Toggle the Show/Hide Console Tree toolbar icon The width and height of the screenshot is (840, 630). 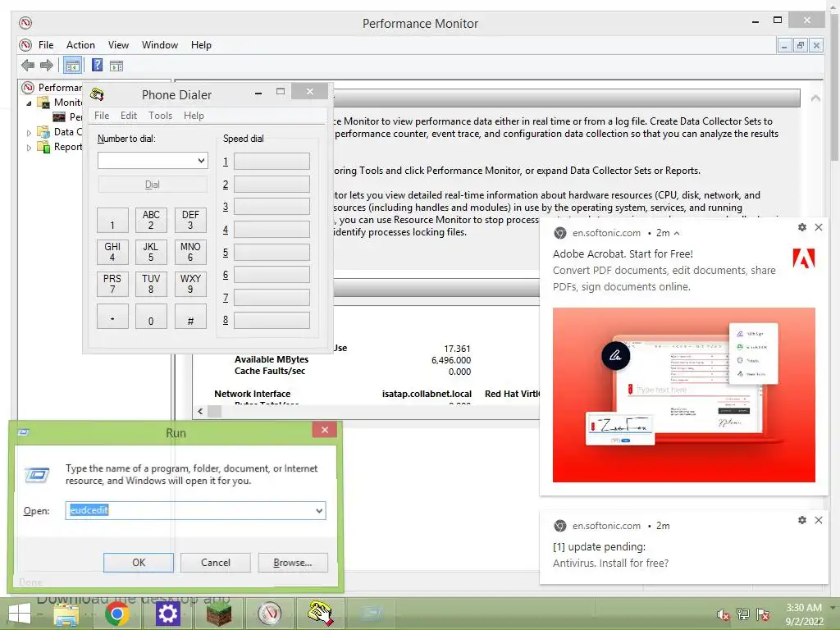click(72, 66)
